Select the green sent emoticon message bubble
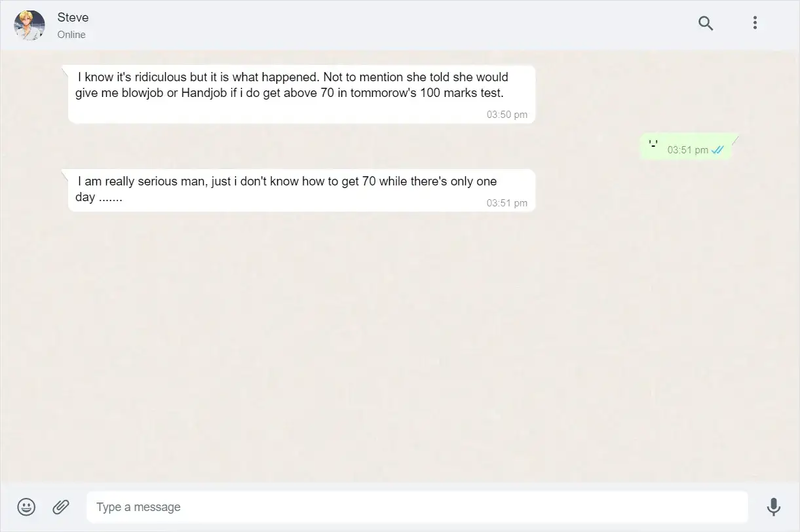Screen dimensions: 800x532 coord(685,147)
